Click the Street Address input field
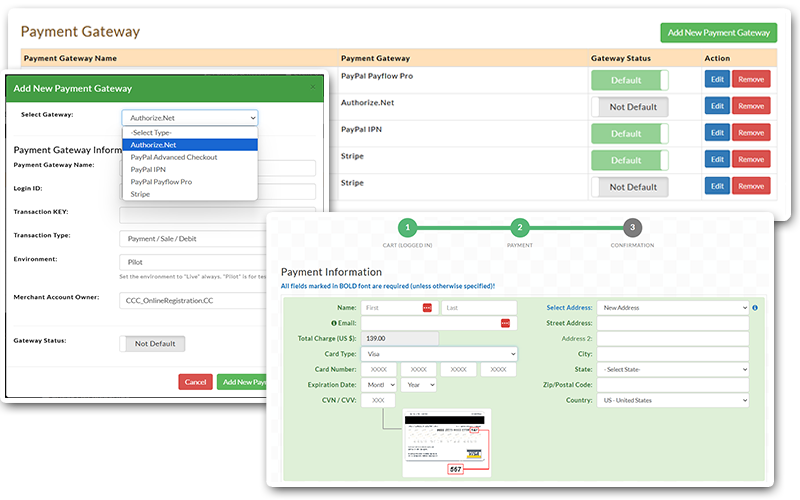800x500 pixels. coord(673,323)
